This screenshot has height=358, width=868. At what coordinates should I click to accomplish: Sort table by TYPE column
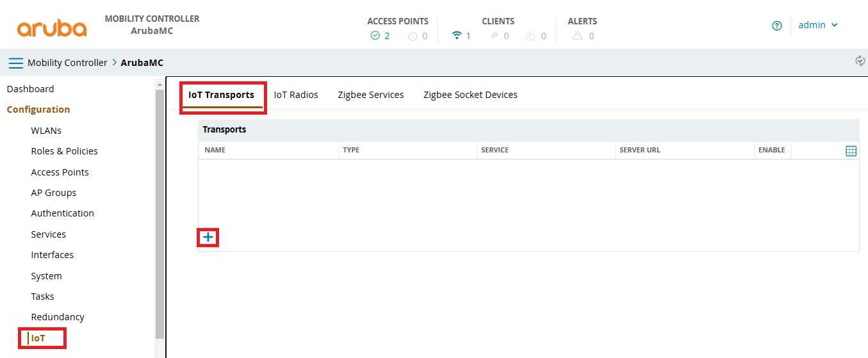click(x=351, y=150)
